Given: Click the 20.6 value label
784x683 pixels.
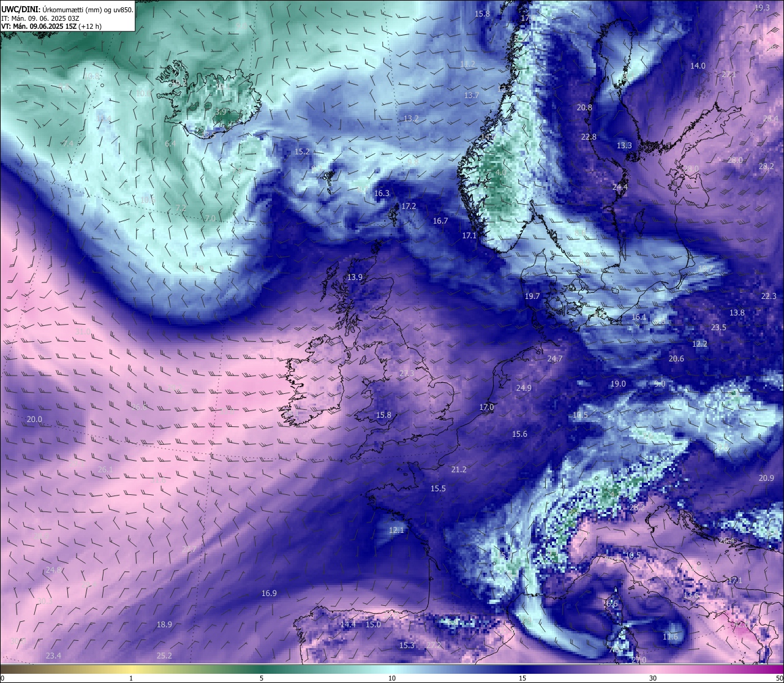Looking at the screenshot, I should click(x=676, y=359).
